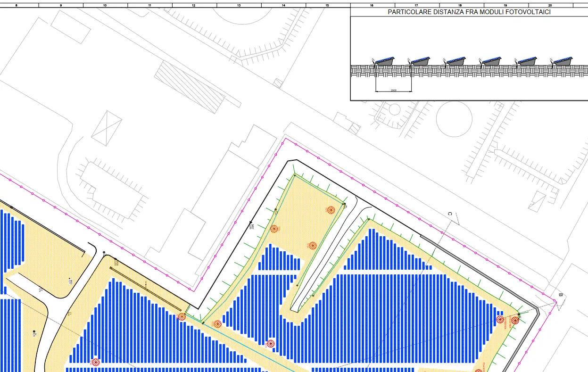Select the small circle in the parking roundabout
The width and height of the screenshot is (588, 372).
click(x=395, y=110)
